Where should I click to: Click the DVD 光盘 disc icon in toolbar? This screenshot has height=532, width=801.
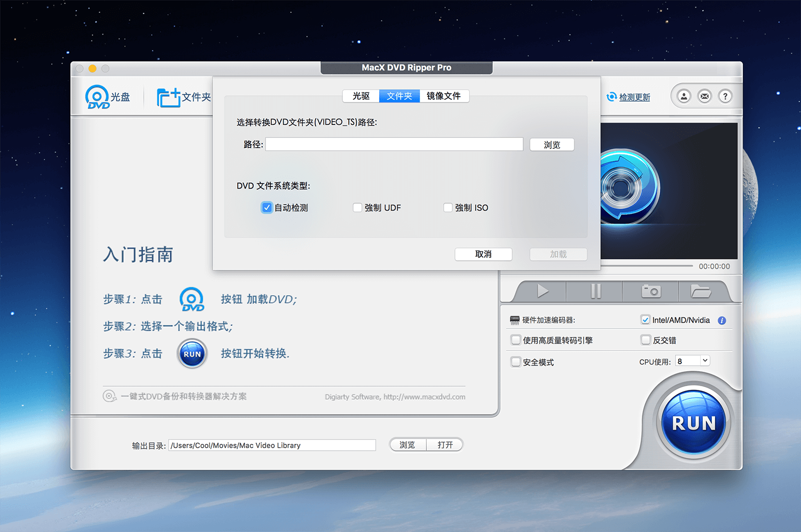(98, 97)
